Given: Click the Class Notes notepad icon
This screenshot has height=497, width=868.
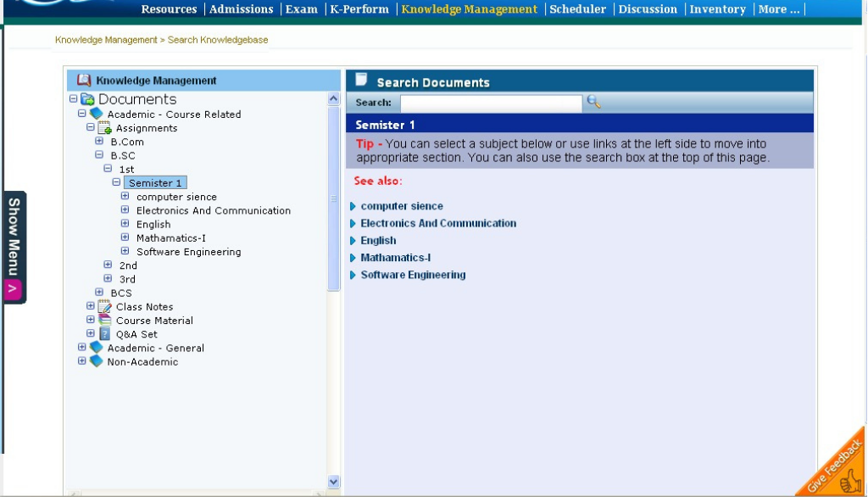Looking at the screenshot, I should point(104,306).
